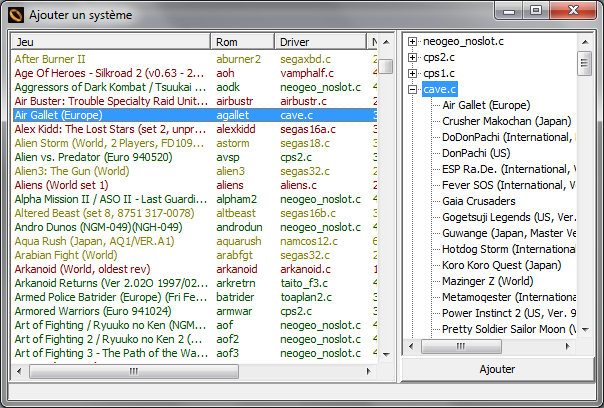Click game list horizontal scroll right arrow

[369, 371]
